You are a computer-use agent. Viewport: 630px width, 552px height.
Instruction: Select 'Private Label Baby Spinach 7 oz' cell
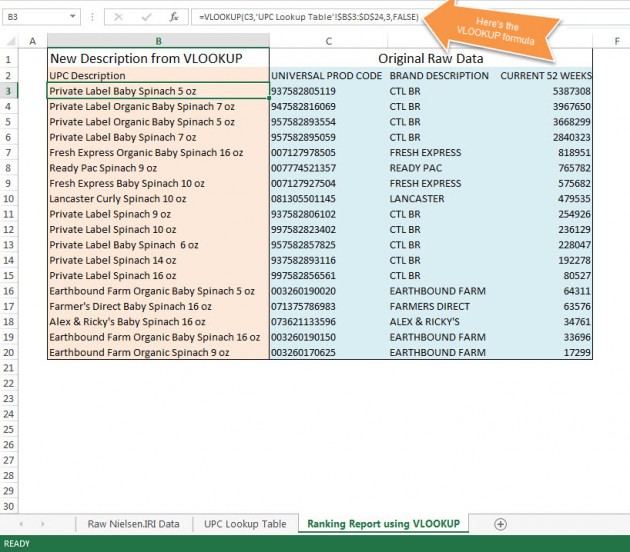[x=158, y=137]
